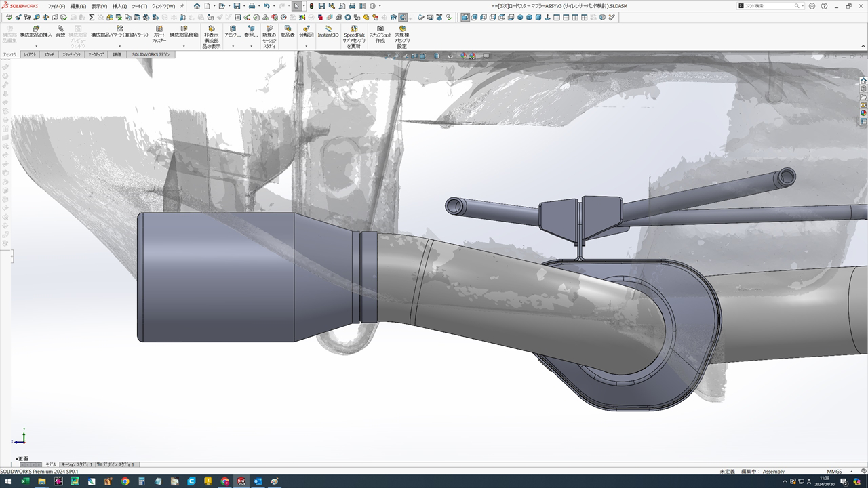
Task: Click the Home icon in top toolbar
Action: click(197, 6)
